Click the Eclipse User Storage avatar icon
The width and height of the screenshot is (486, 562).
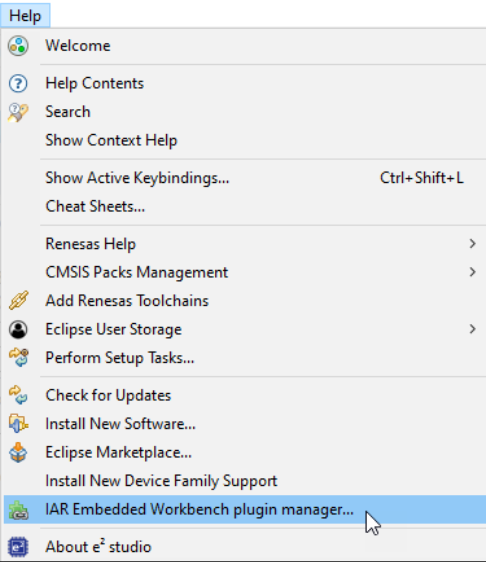click(18, 329)
